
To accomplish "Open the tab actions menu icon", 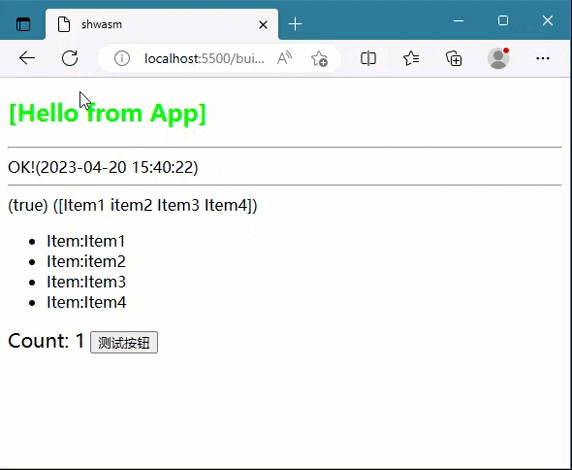I will 23,24.
